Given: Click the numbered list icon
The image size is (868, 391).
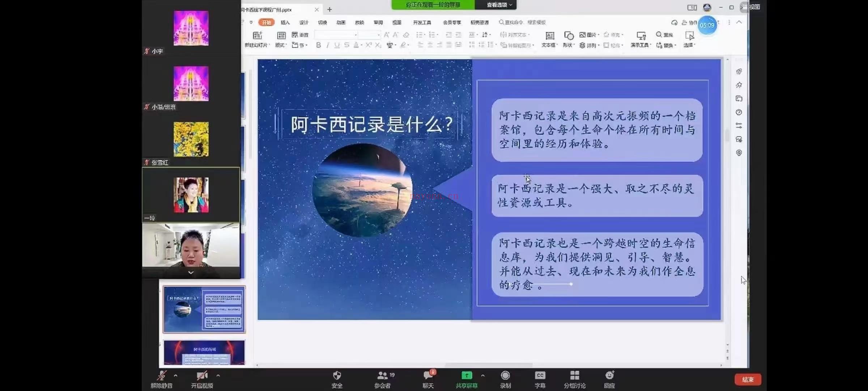Looking at the screenshot, I should pyautogui.click(x=432, y=35).
